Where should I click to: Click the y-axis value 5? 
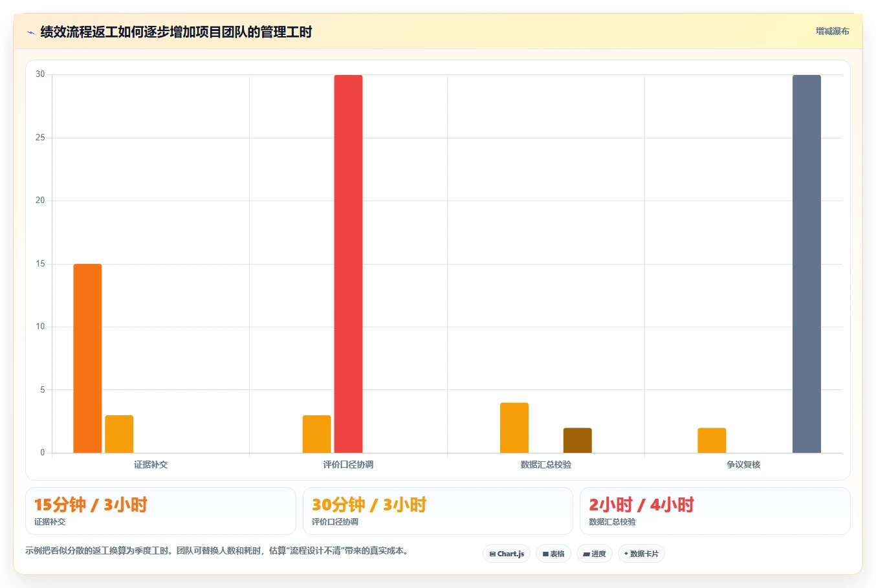click(x=43, y=390)
